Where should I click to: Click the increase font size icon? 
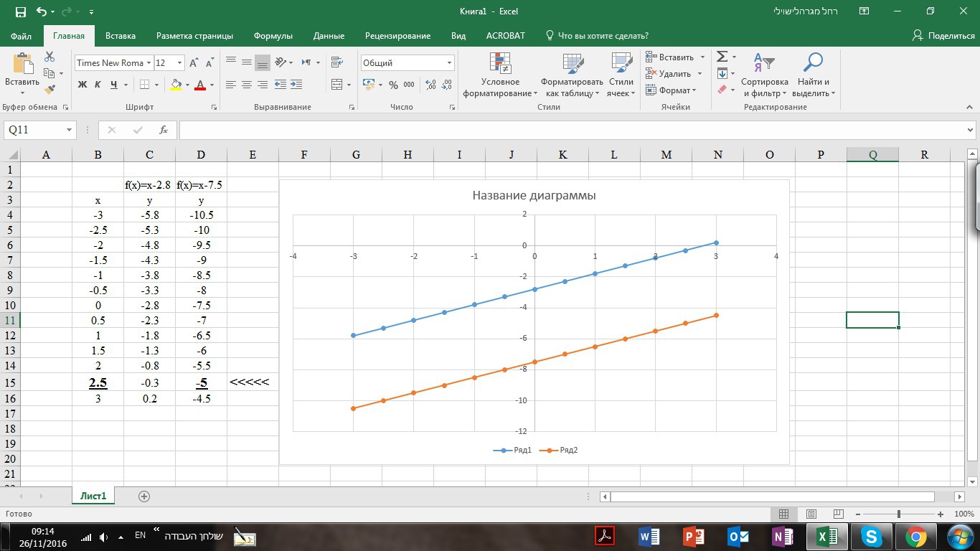(194, 63)
